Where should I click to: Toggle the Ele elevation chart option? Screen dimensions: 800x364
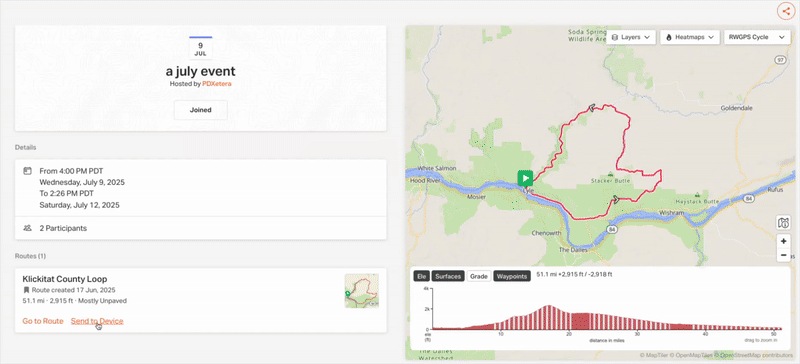421,276
